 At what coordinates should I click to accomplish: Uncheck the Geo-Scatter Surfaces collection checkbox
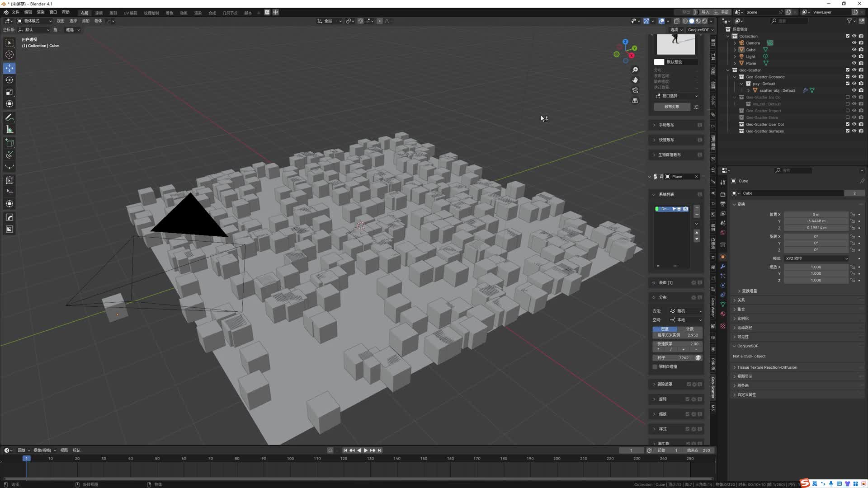click(x=848, y=131)
